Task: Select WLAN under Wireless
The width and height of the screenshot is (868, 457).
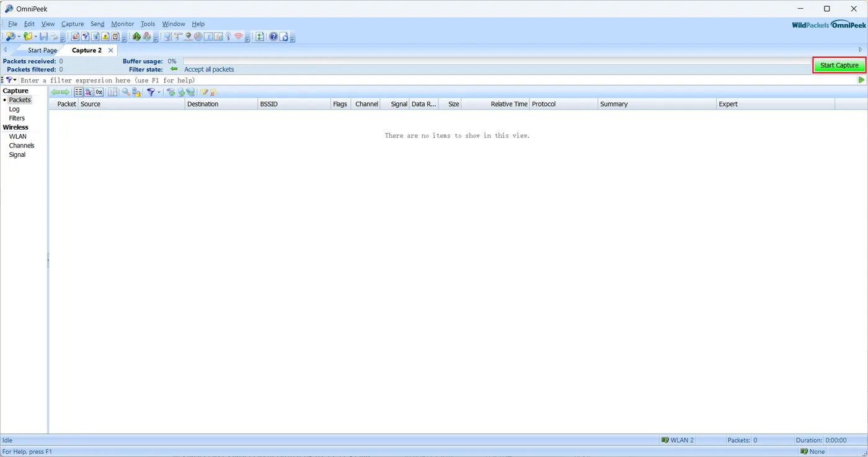Action: point(18,136)
